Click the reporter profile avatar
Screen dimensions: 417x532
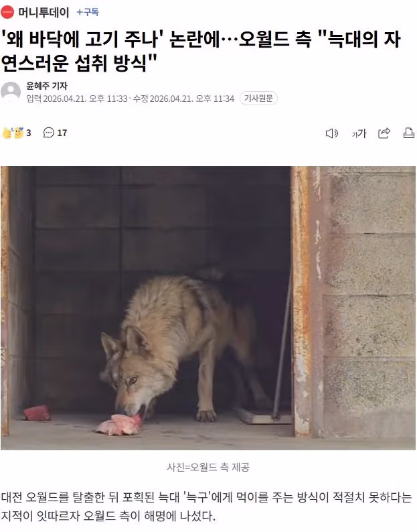pos(11,92)
